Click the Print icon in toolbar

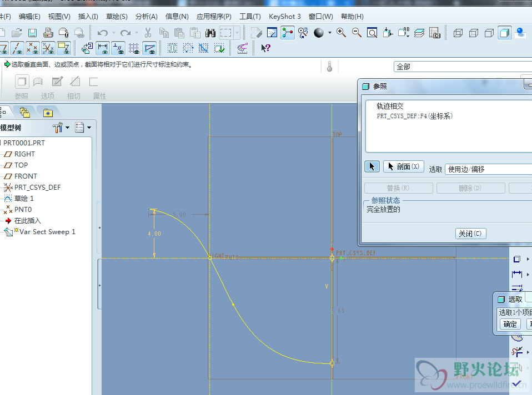pos(48,33)
